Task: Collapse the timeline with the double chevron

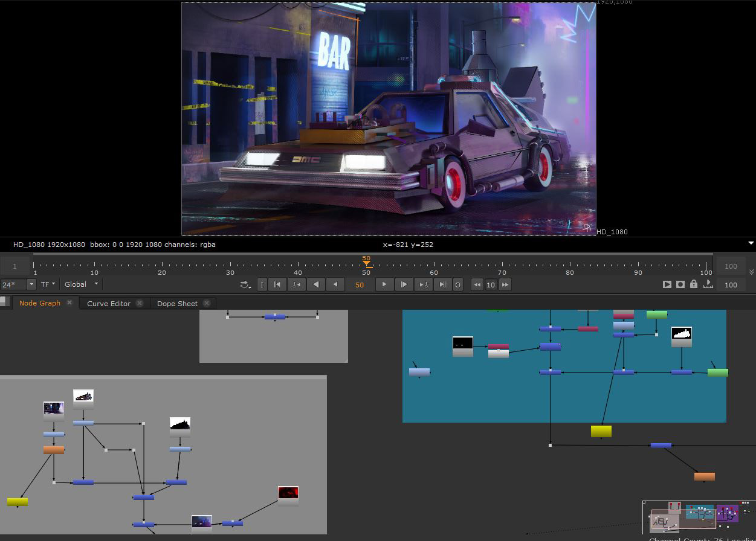Action: tap(751, 272)
